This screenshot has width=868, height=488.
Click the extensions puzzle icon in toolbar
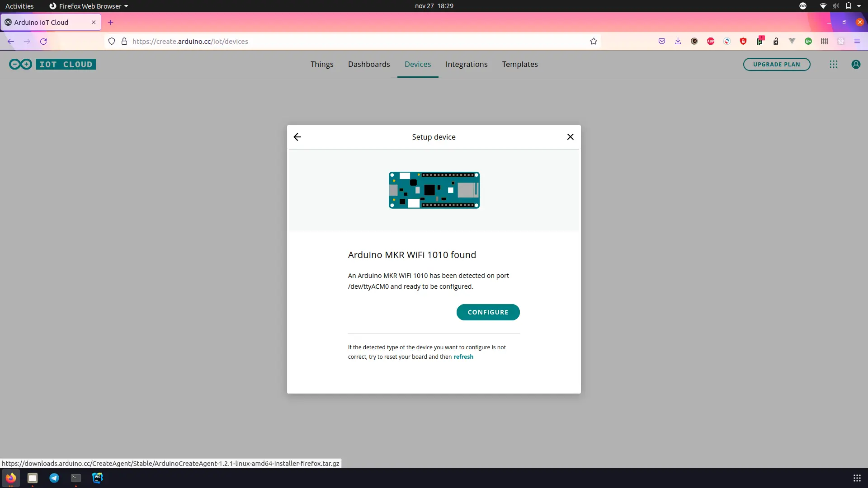click(841, 41)
